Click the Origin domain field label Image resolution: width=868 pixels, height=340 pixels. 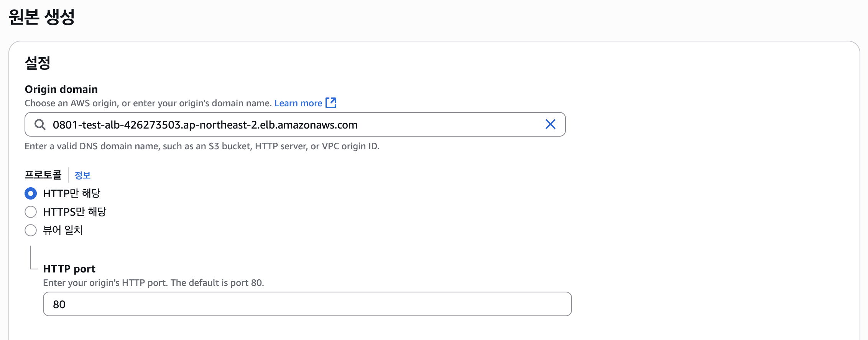(61, 89)
